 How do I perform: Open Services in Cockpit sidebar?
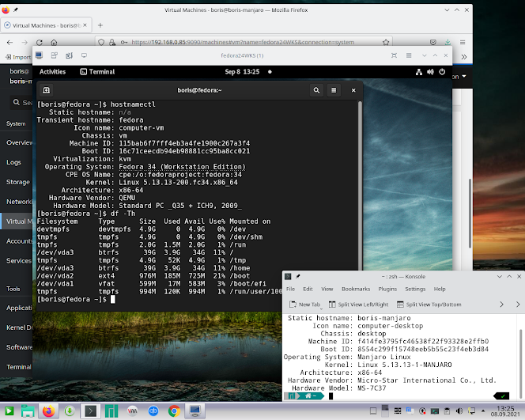click(19, 261)
